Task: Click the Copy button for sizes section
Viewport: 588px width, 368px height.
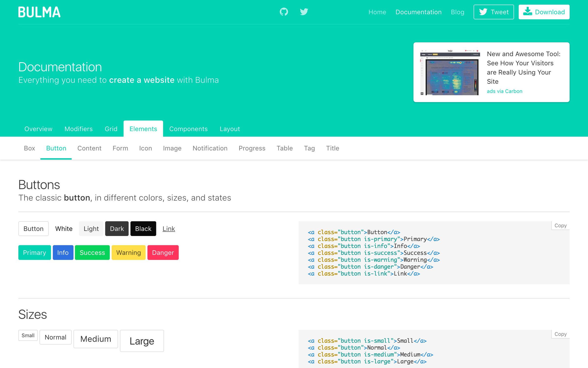Action: click(560, 334)
